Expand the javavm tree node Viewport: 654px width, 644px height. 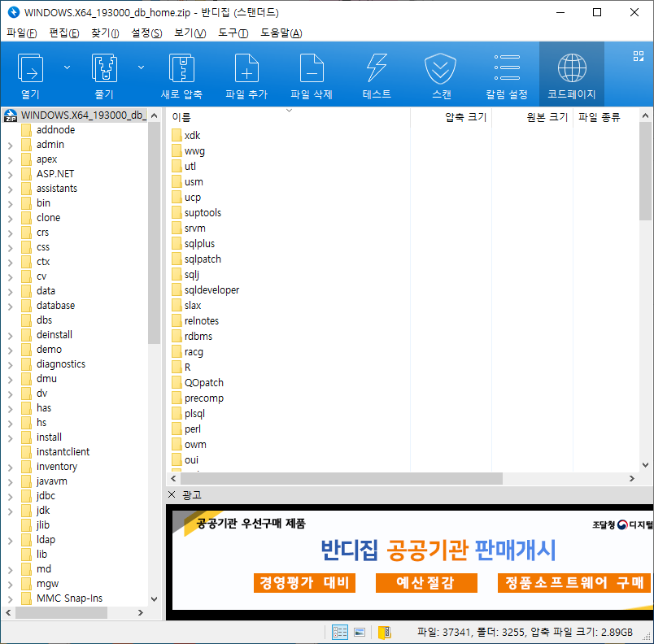(x=11, y=482)
